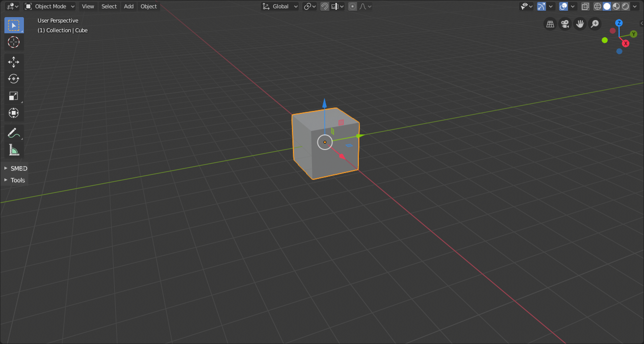The height and width of the screenshot is (344, 644).
Task: Switch to Material Preview shading
Action: click(616, 6)
